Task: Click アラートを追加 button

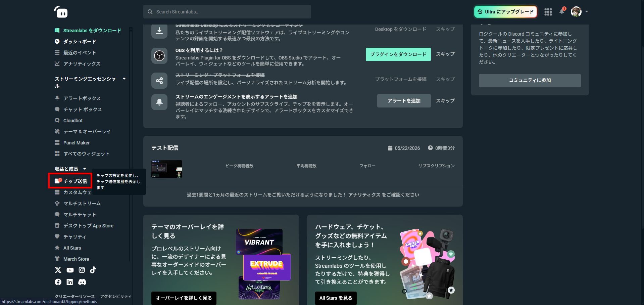Action: (404, 101)
